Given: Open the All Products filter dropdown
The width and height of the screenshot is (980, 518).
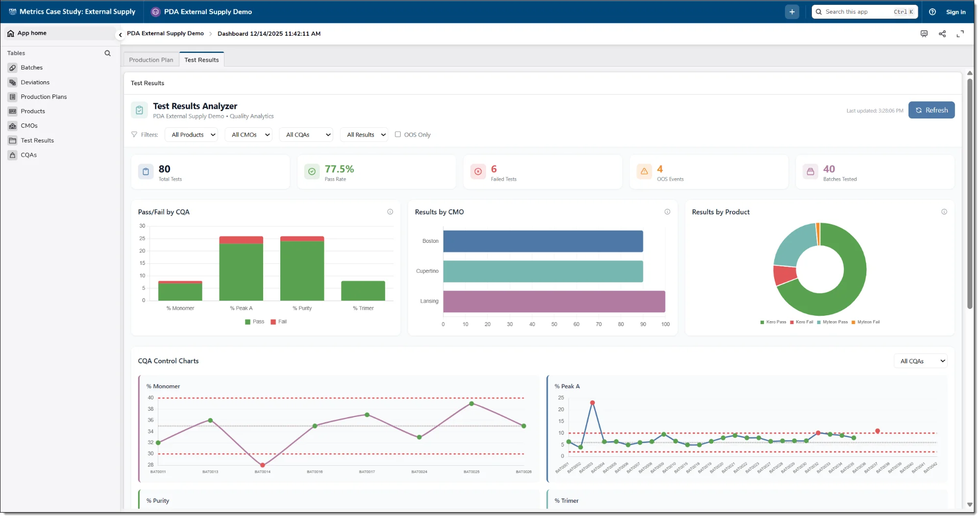Looking at the screenshot, I should click(x=191, y=134).
